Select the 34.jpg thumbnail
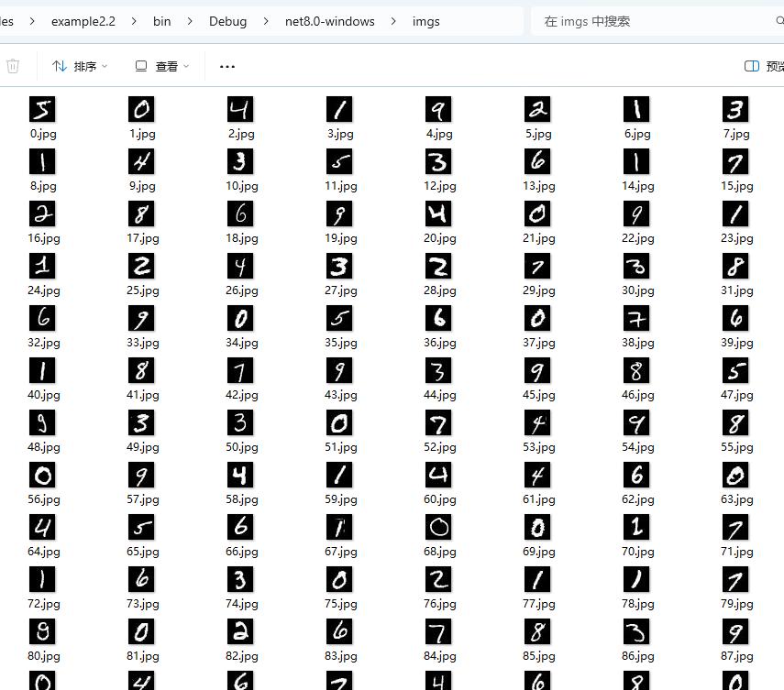The width and height of the screenshot is (784, 690). click(x=240, y=318)
